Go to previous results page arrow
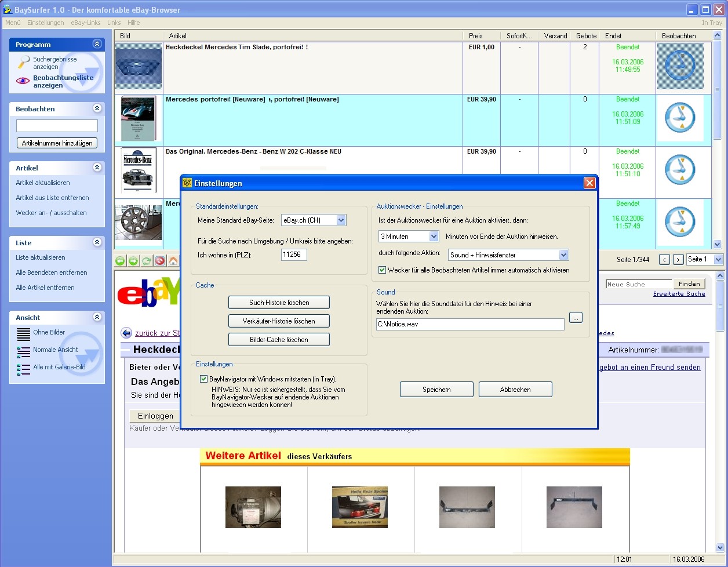This screenshot has width=728, height=567. (665, 260)
